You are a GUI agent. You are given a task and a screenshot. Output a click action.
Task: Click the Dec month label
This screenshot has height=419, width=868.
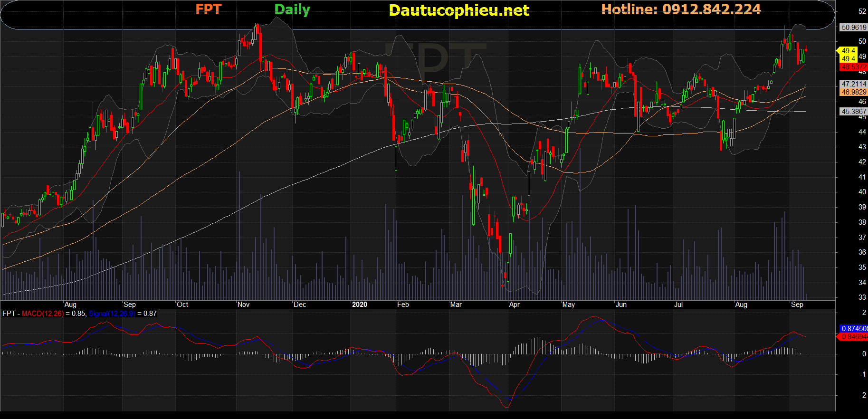click(300, 305)
